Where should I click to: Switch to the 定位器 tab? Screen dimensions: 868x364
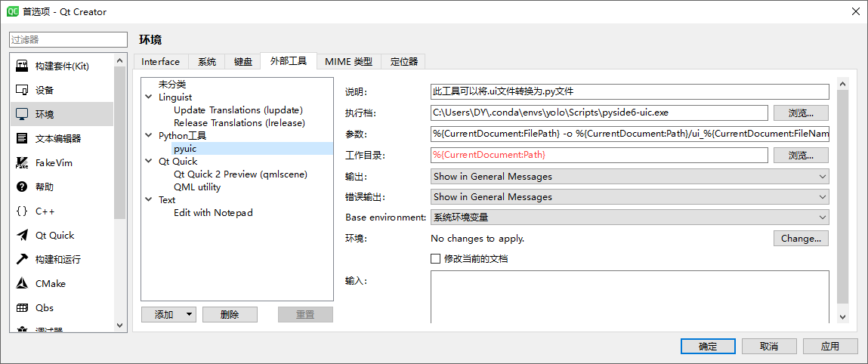coord(403,62)
